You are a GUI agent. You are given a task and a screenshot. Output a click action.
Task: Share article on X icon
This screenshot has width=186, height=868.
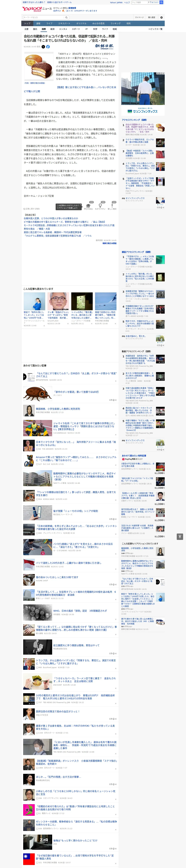[43, 47]
